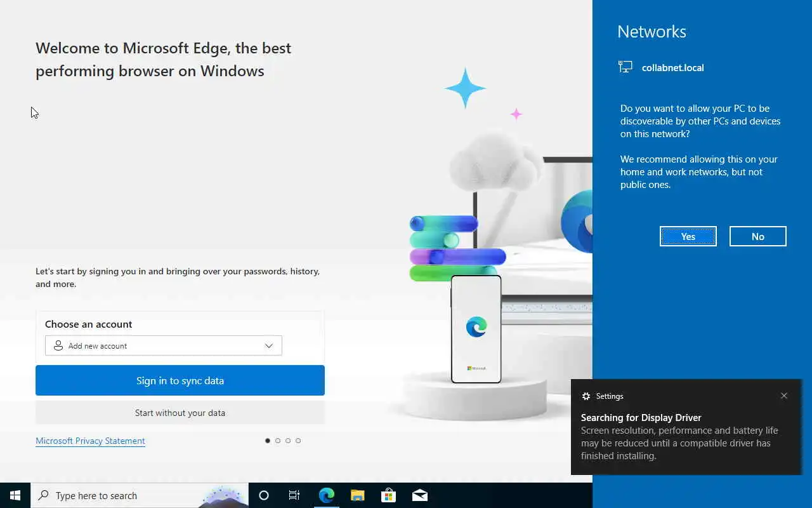The width and height of the screenshot is (812, 508).
Task: Click the collabnet.local network icon
Action: pyautogui.click(x=625, y=67)
